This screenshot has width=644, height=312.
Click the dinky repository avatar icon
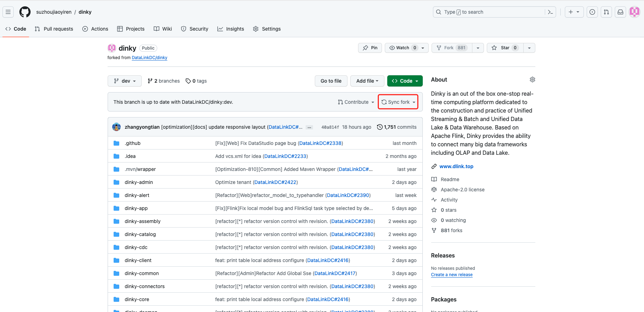pos(112,48)
